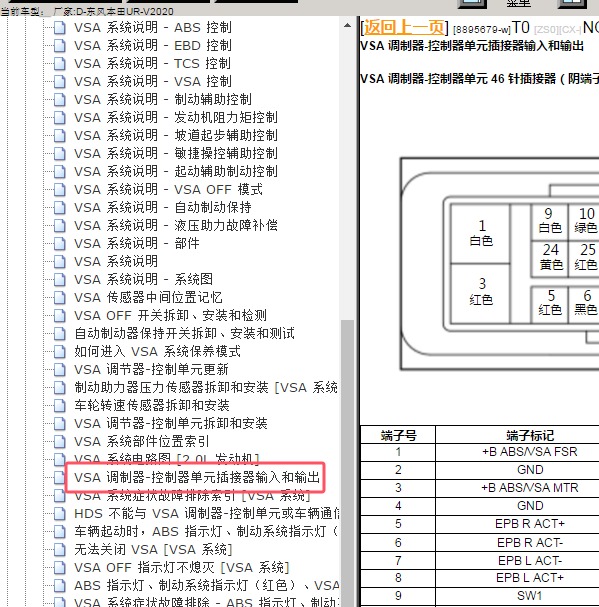
Task: Select 'VSA 系统说明 - VSA OFF 模式' entry
Action: point(168,189)
